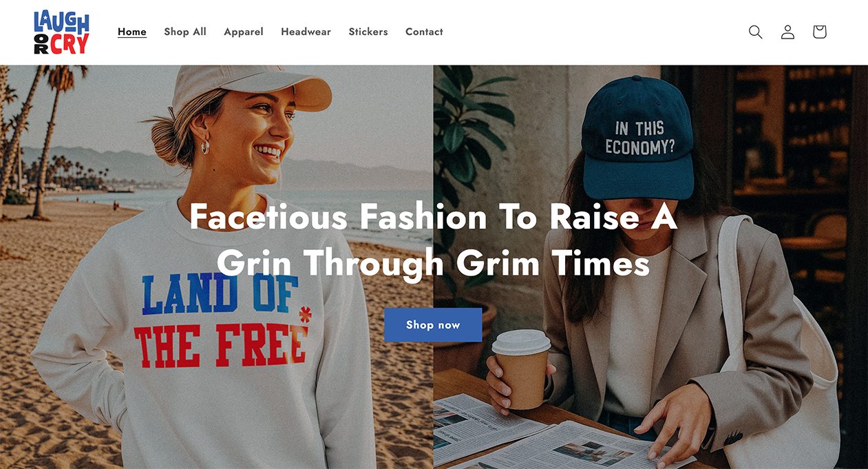Open the Stickers page
This screenshot has width=868, height=469.
point(368,32)
